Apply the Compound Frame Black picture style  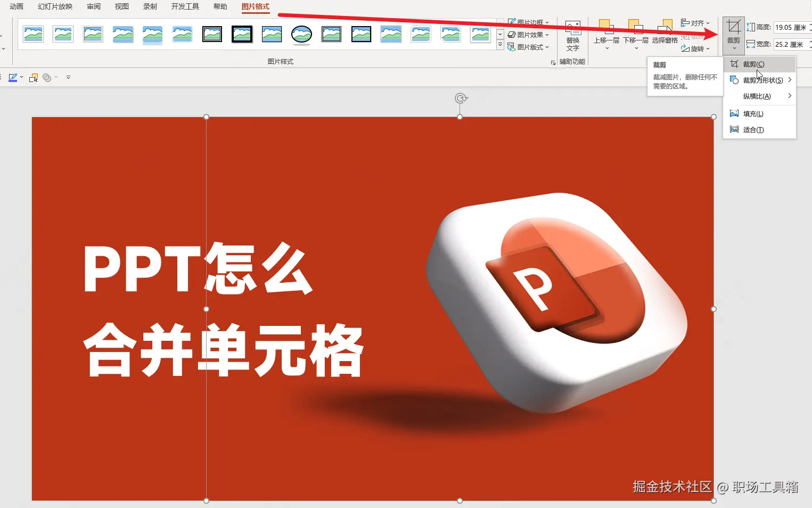click(331, 35)
